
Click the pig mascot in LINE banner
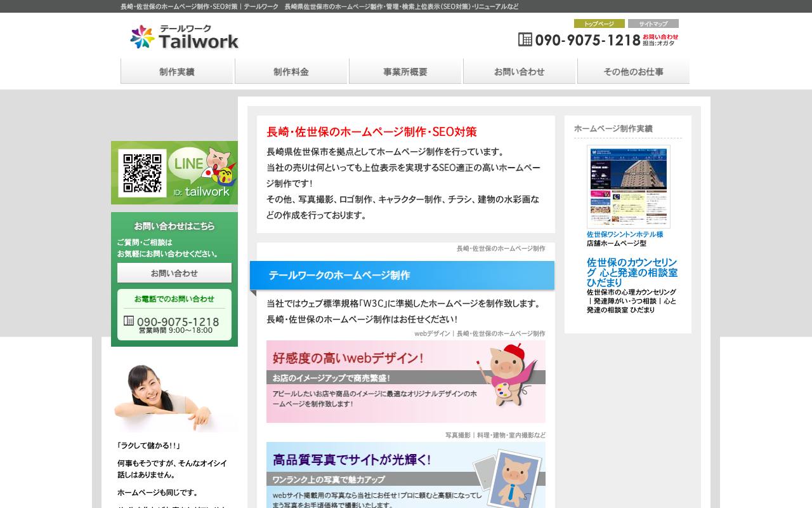[x=219, y=167]
